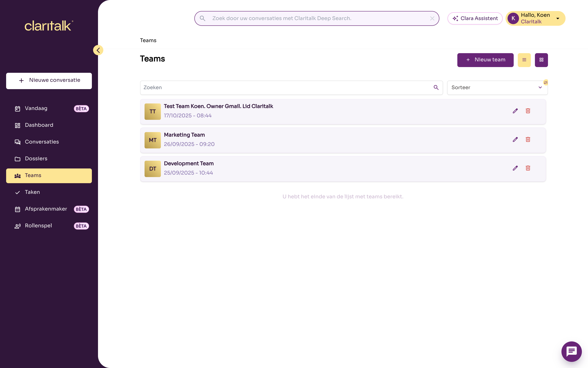Focus the Claritalk Deep Search input

tap(317, 18)
